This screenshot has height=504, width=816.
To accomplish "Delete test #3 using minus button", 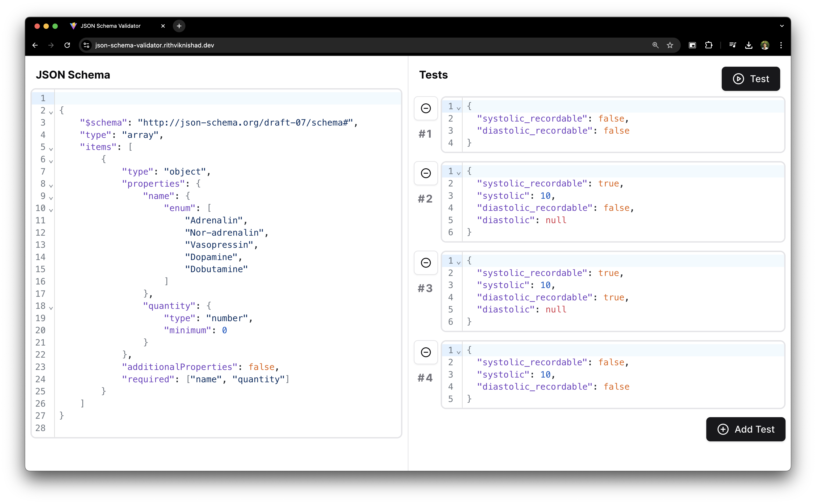I will click(425, 263).
